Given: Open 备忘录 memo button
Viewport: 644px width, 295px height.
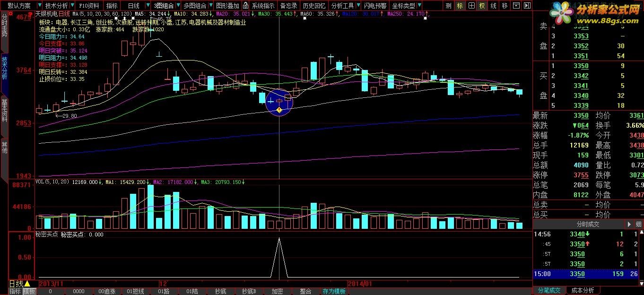Looking at the screenshot, I should [x=288, y=6].
